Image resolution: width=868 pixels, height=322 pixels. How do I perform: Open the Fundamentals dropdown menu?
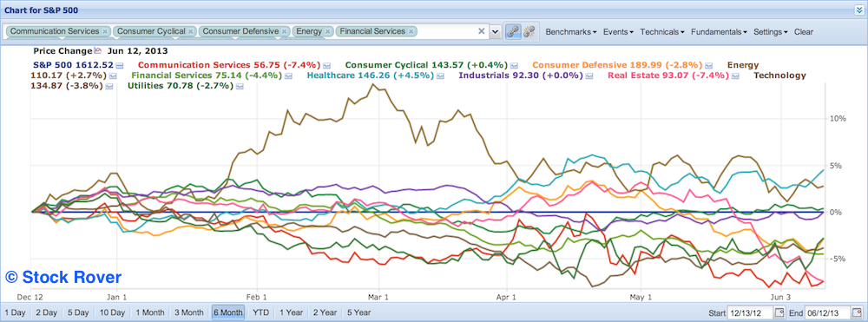click(719, 32)
